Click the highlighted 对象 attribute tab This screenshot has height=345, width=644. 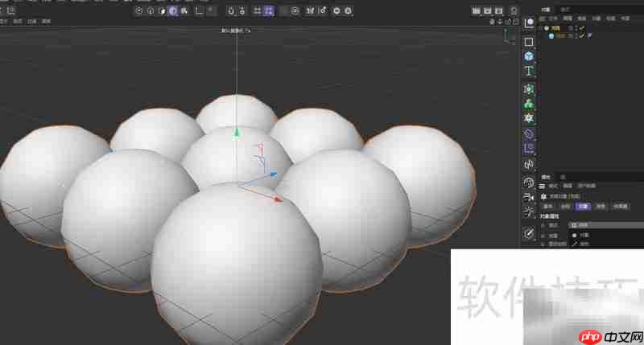(583, 207)
